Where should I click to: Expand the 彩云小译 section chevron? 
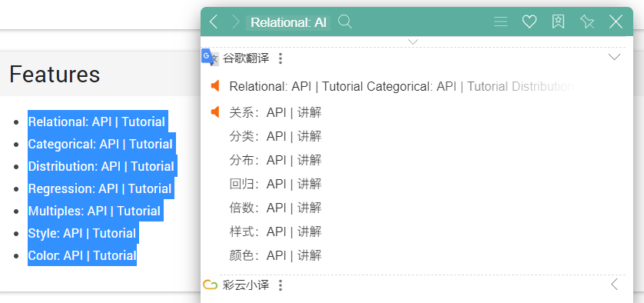[615, 284]
